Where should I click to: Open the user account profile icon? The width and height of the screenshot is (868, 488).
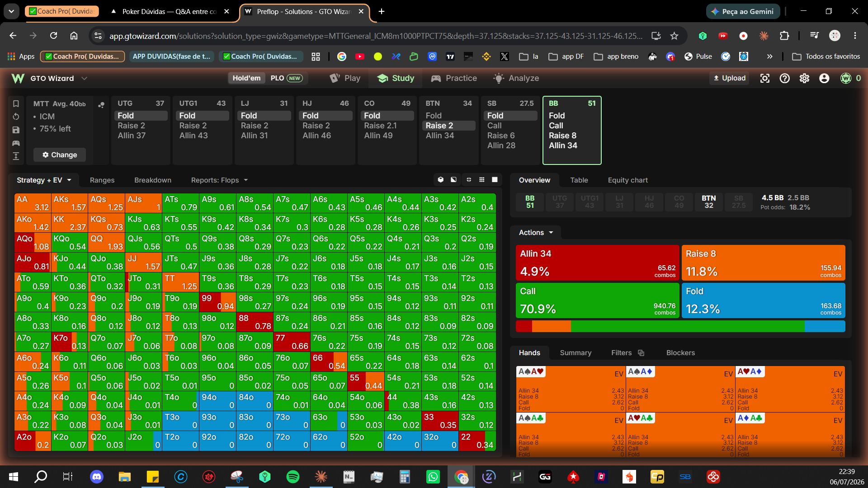[824, 78]
